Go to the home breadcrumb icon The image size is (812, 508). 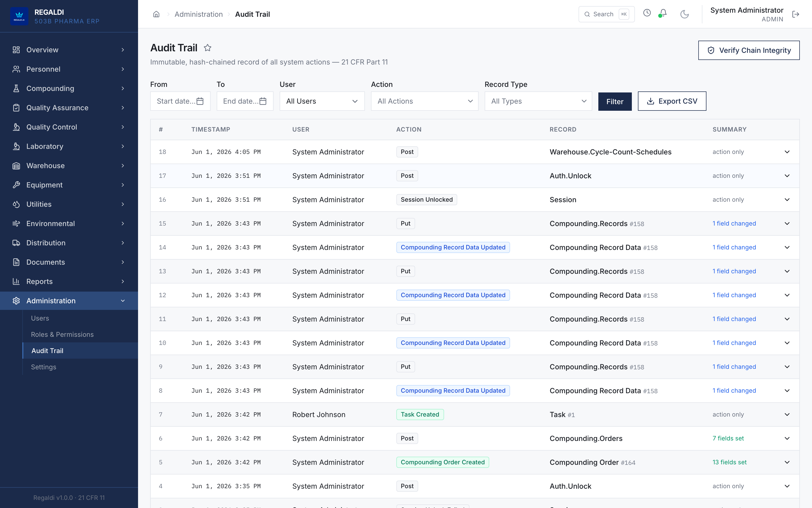pyautogui.click(x=156, y=14)
